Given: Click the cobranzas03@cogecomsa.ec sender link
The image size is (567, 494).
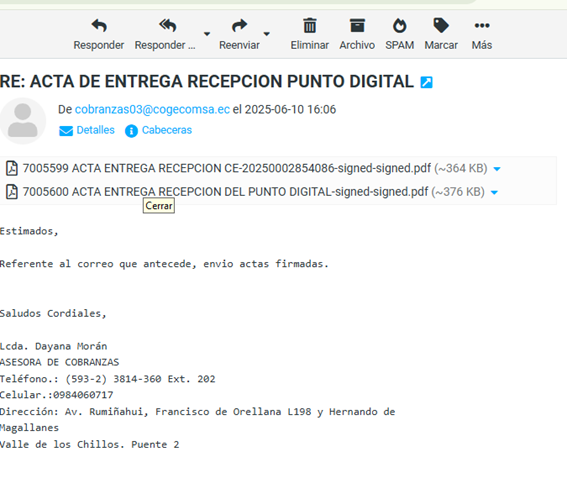Looking at the screenshot, I should tap(152, 109).
